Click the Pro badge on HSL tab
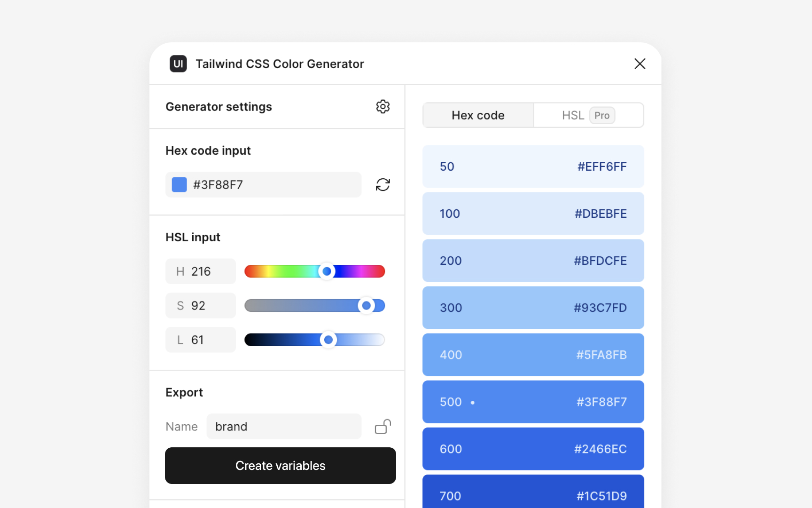812x508 pixels. point(602,115)
